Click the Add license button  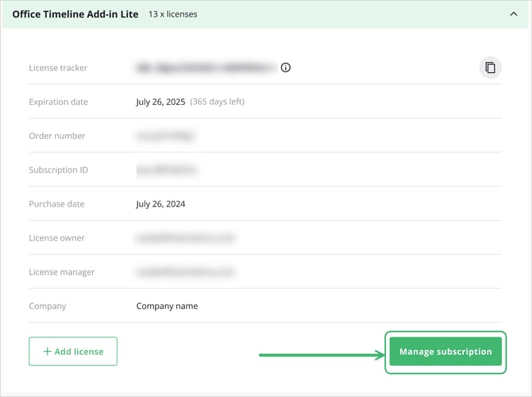(73, 351)
